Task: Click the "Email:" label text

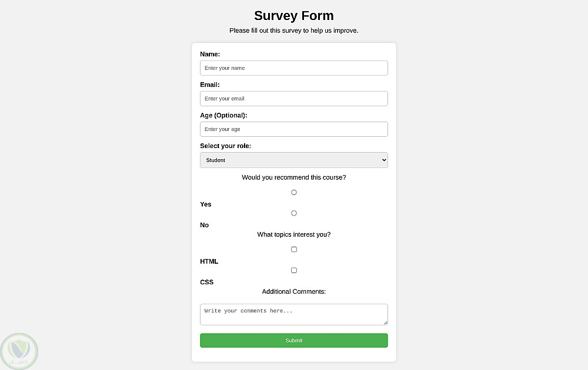Action: point(210,85)
